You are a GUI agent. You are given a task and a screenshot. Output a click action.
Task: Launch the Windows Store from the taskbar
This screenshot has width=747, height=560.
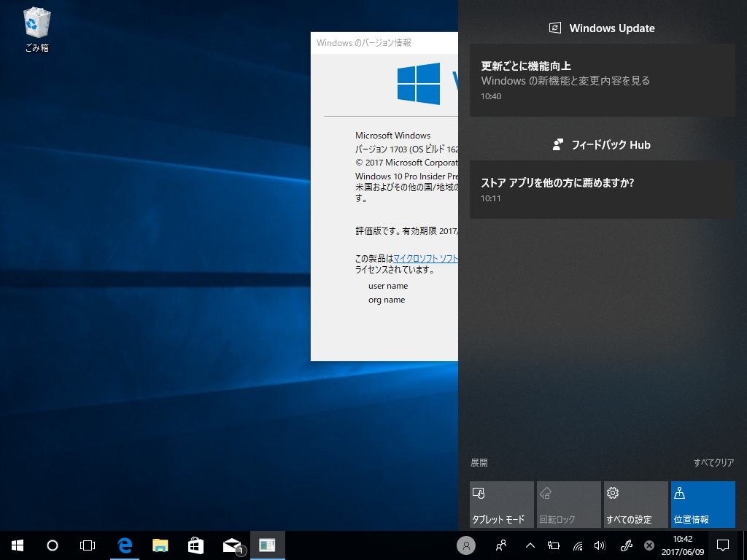tap(196, 545)
